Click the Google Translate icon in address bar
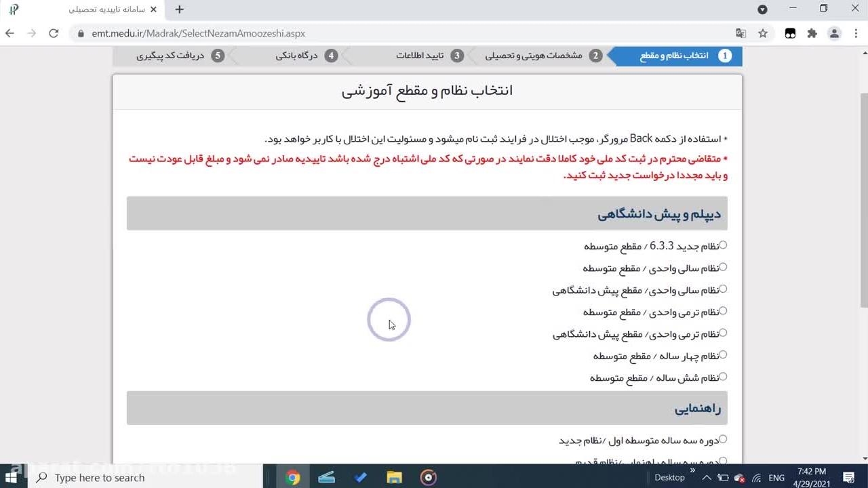This screenshot has width=868, height=488. (x=741, y=33)
